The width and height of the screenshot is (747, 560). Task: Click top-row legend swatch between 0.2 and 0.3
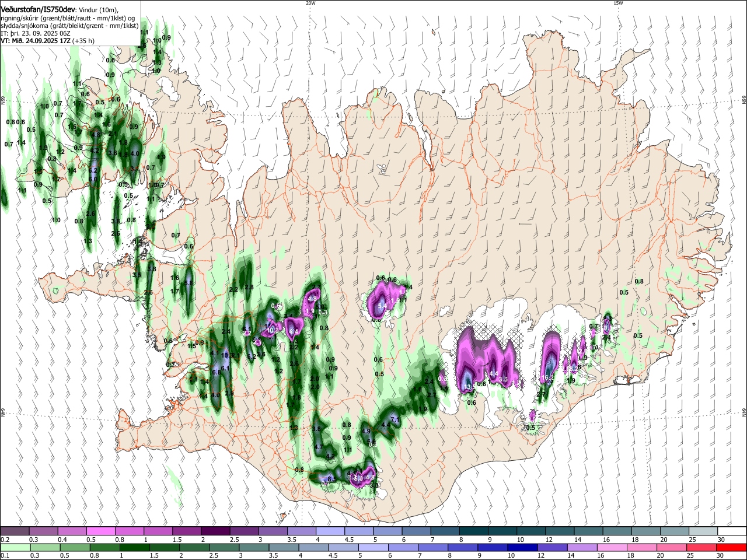15,531
